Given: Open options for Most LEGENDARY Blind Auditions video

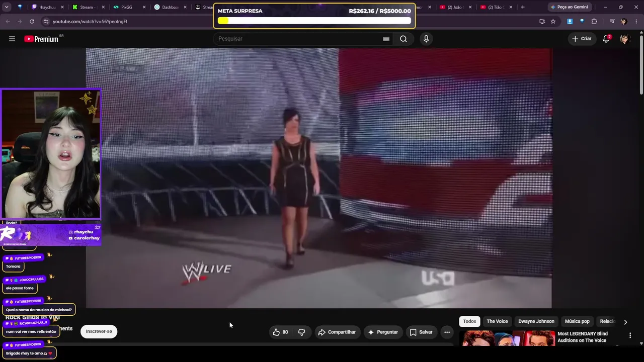Looking at the screenshot, I should point(630,335).
